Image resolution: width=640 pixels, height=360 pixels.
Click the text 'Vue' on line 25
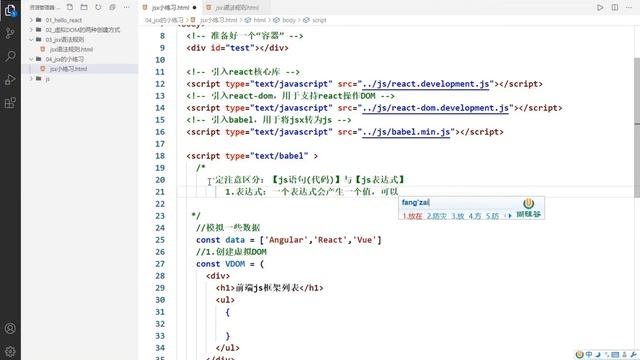click(x=365, y=240)
